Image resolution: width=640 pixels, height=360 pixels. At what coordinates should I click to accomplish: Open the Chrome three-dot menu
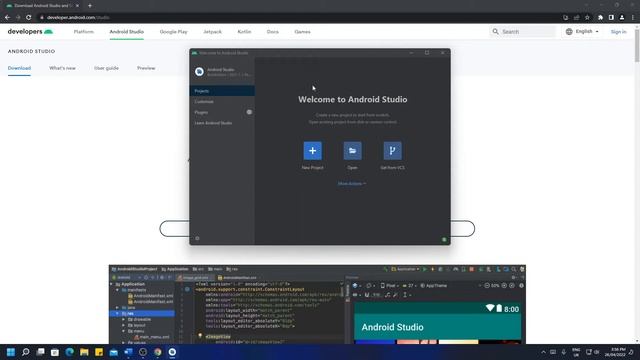click(633, 18)
